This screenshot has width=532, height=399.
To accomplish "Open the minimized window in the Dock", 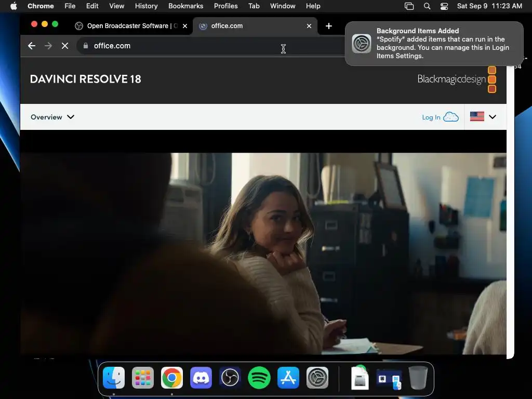I will pos(389,379).
